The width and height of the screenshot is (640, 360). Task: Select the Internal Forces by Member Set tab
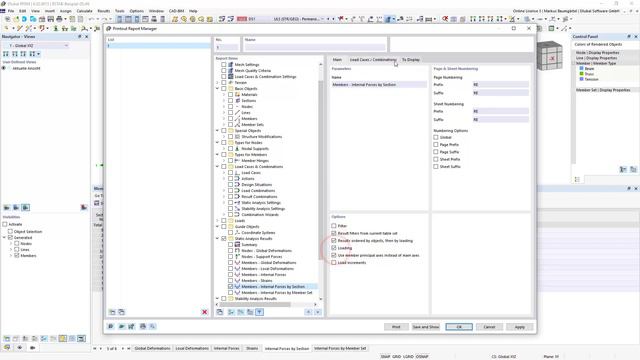(340, 349)
